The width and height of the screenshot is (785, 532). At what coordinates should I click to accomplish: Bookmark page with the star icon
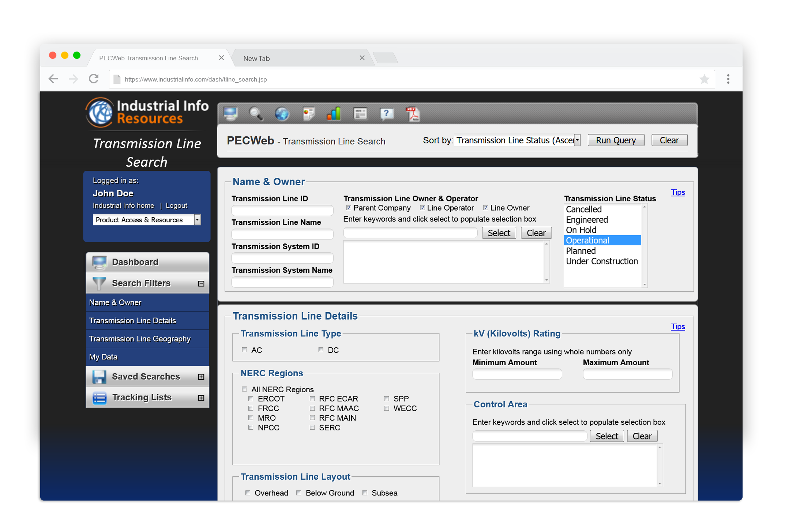[704, 79]
